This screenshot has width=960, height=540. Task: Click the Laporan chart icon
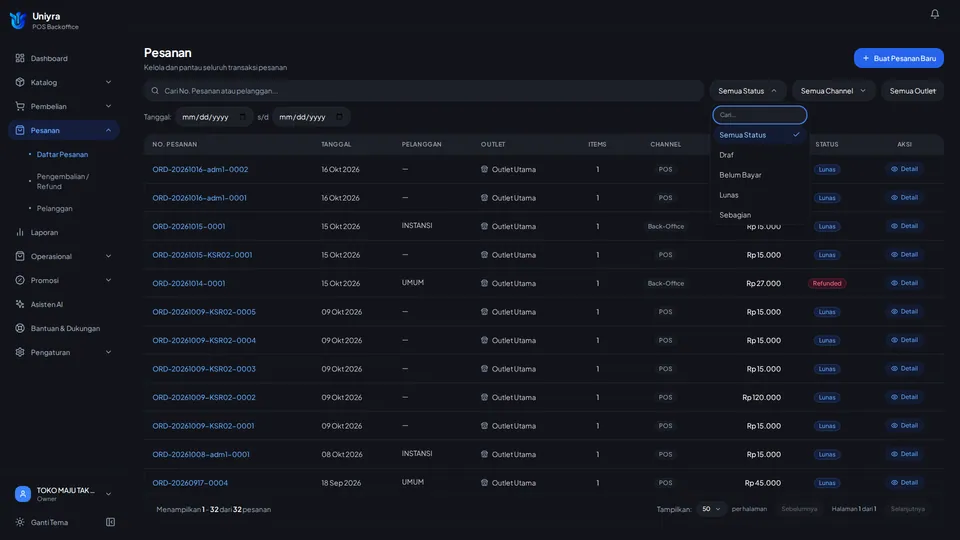(x=20, y=232)
